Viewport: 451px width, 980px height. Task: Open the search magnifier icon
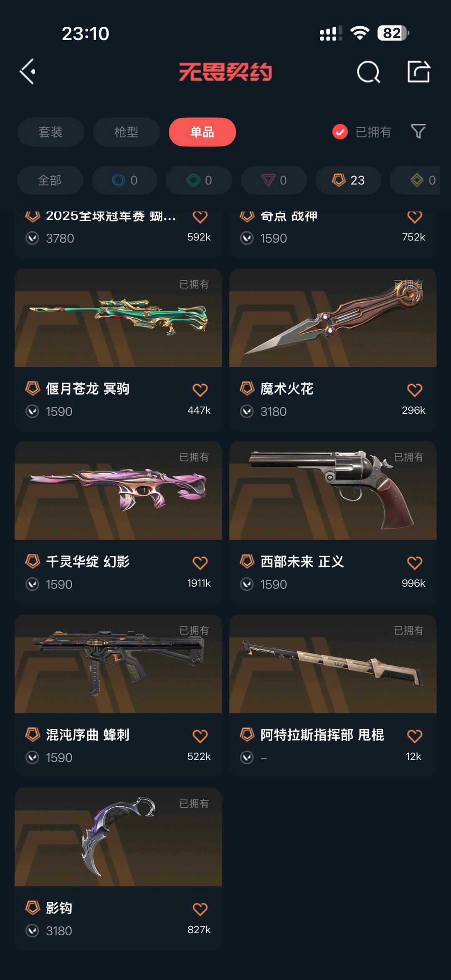368,72
